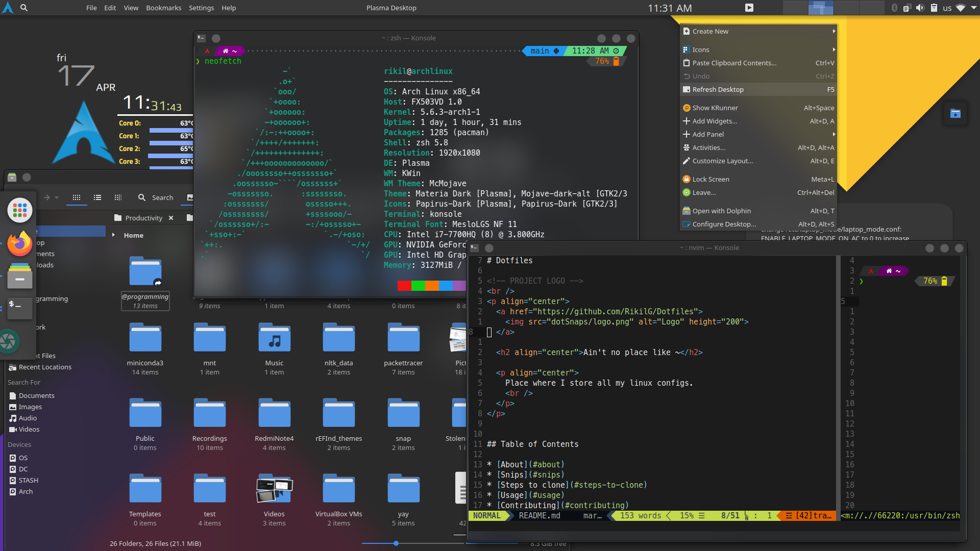Screen dimensions: 980x551
Task: Select Customize Layout option
Action: coord(723,161)
